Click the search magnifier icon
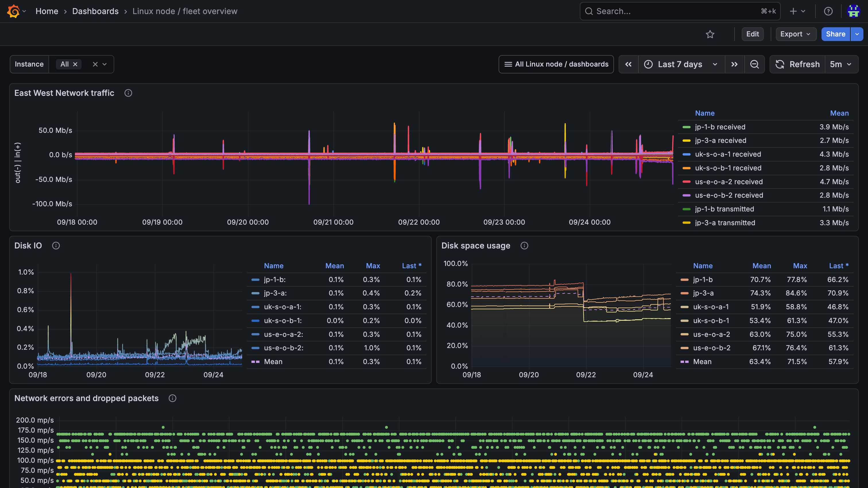Image resolution: width=868 pixels, height=488 pixels. tap(589, 11)
